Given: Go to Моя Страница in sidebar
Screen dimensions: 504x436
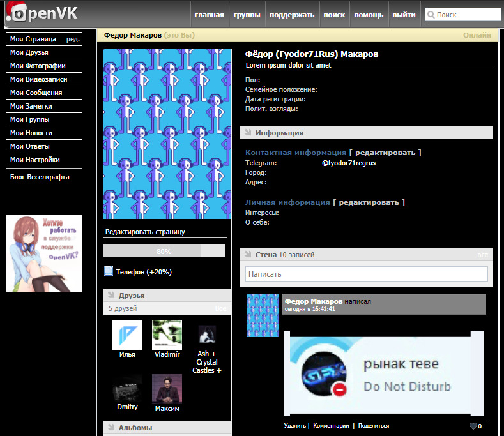Looking at the screenshot, I should tap(33, 39).
